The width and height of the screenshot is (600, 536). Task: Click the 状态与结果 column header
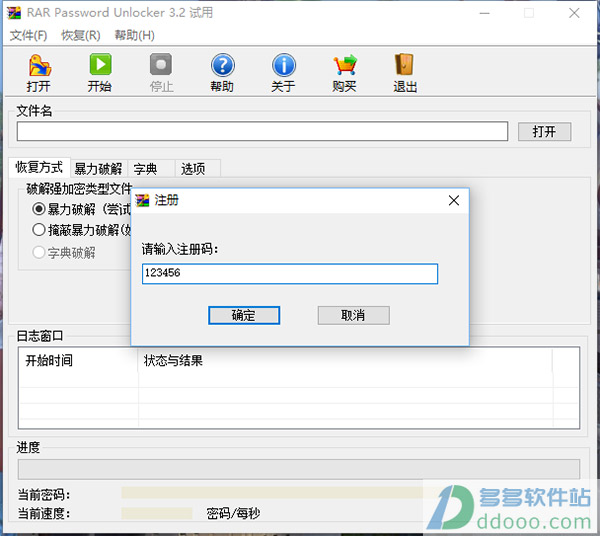(x=345, y=360)
